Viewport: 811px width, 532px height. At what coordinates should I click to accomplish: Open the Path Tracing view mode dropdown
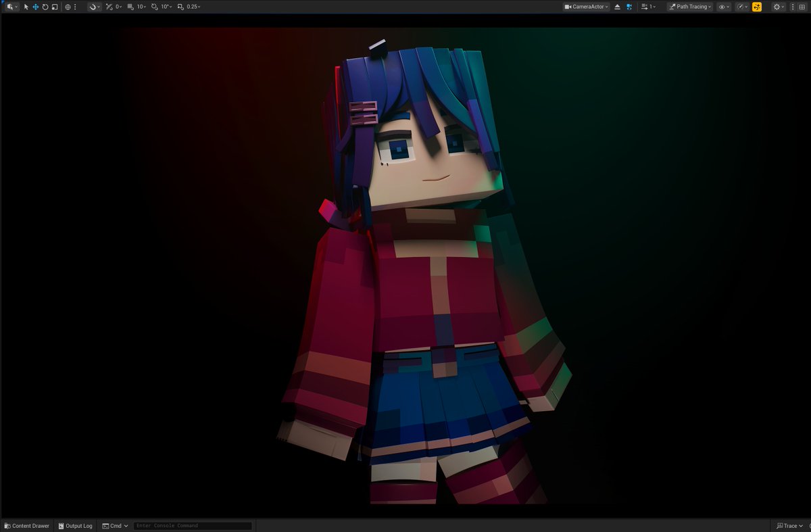[690, 7]
